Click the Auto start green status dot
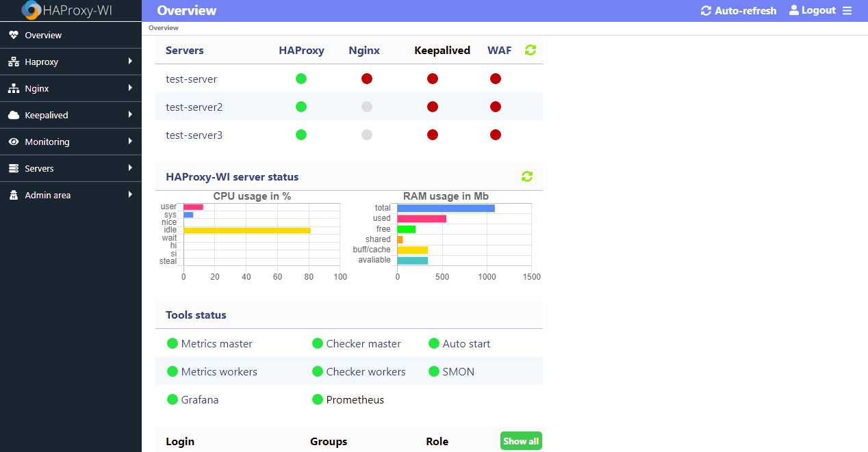Viewport: 868px width, 452px height. [x=434, y=343]
